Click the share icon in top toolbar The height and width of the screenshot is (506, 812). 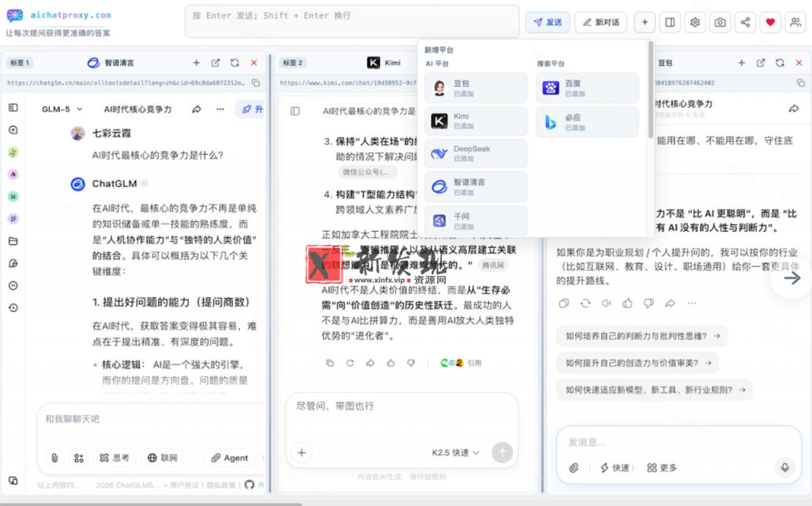pos(745,22)
